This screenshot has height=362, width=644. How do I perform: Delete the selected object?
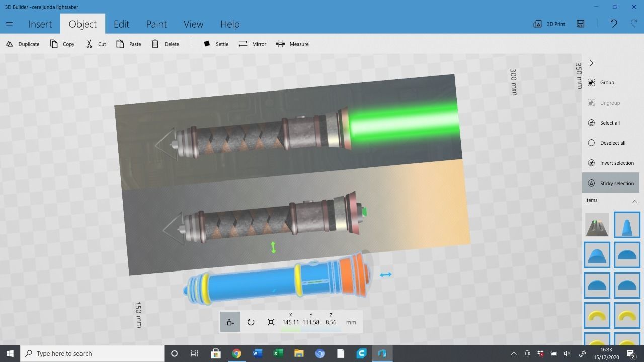(x=165, y=44)
